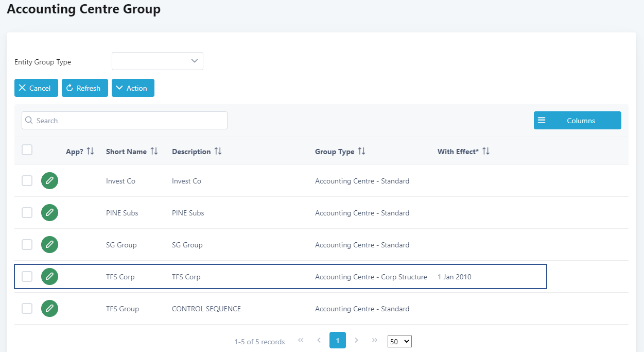Click the Refresh button
This screenshot has width=644, height=352.
coord(84,88)
